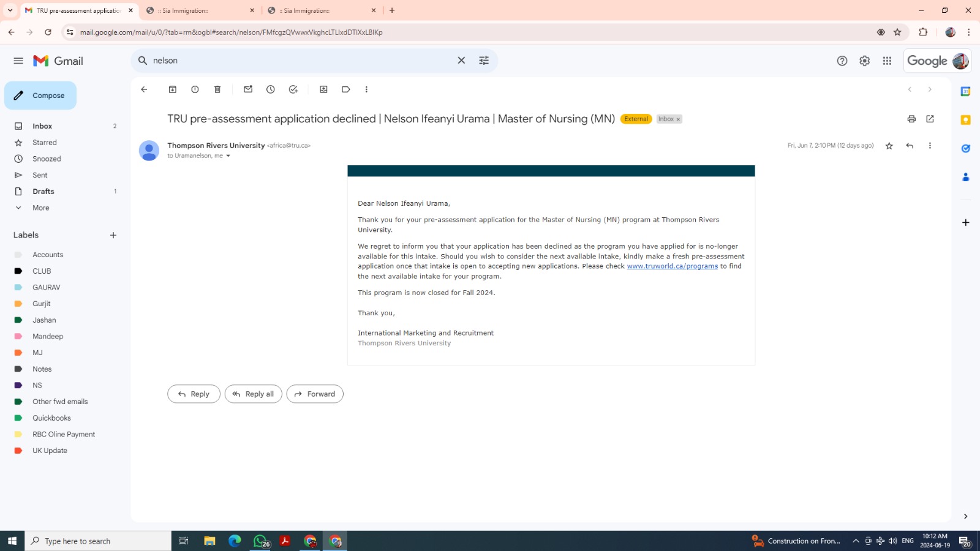This screenshot has height=551, width=980.
Task: Go back to search results arrow
Action: pyautogui.click(x=144, y=89)
